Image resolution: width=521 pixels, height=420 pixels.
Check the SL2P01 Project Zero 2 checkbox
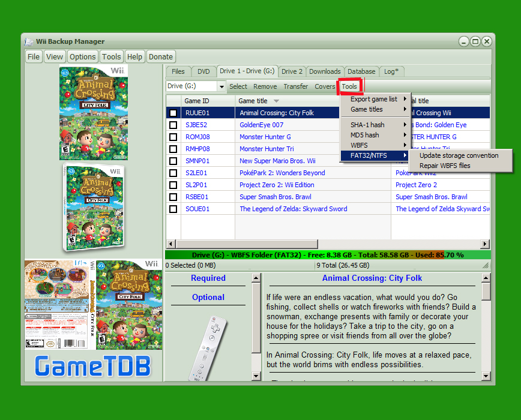(x=173, y=185)
